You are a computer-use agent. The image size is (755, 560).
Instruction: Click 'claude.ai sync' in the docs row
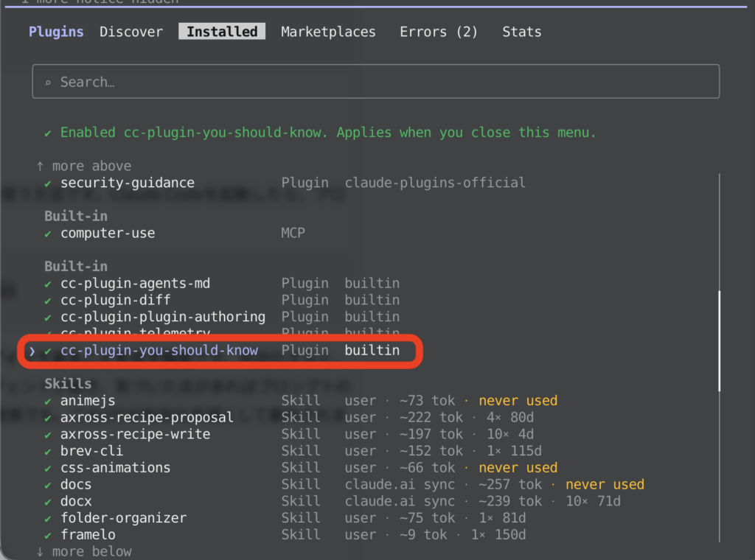pos(400,484)
